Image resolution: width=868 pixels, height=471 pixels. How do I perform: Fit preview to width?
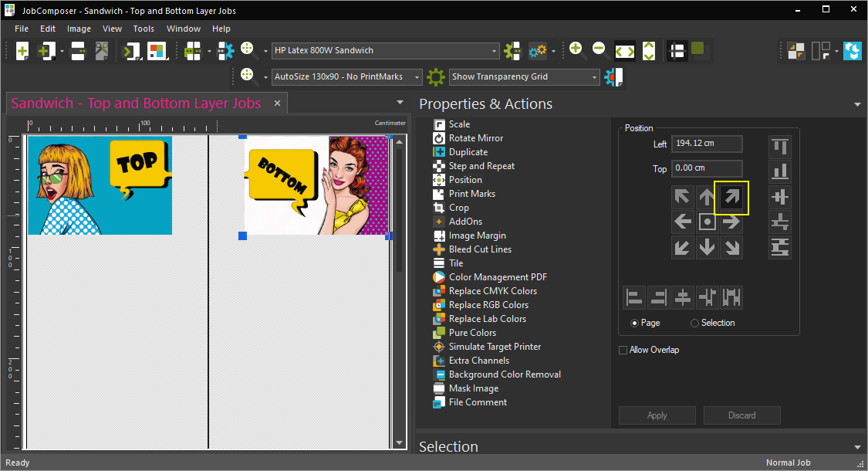click(625, 51)
